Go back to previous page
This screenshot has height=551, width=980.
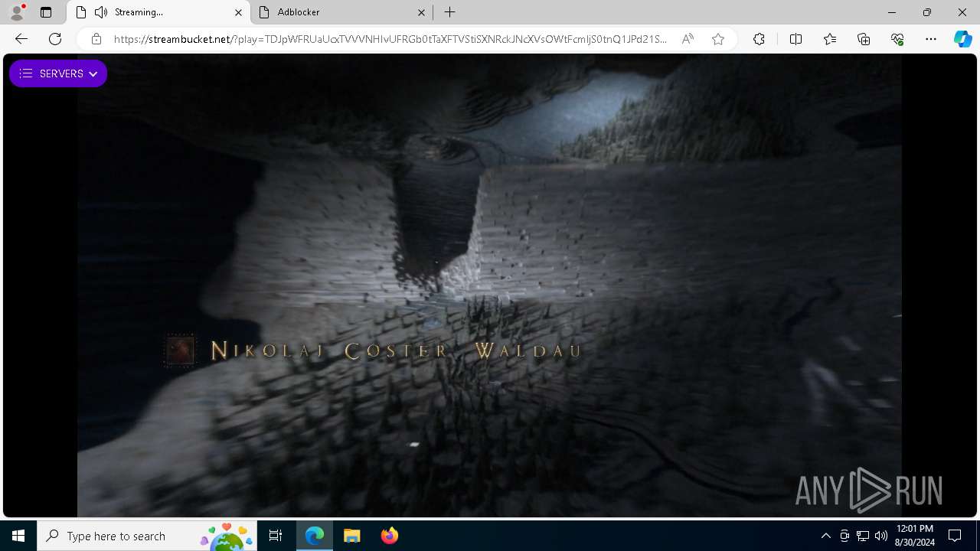[x=21, y=39]
